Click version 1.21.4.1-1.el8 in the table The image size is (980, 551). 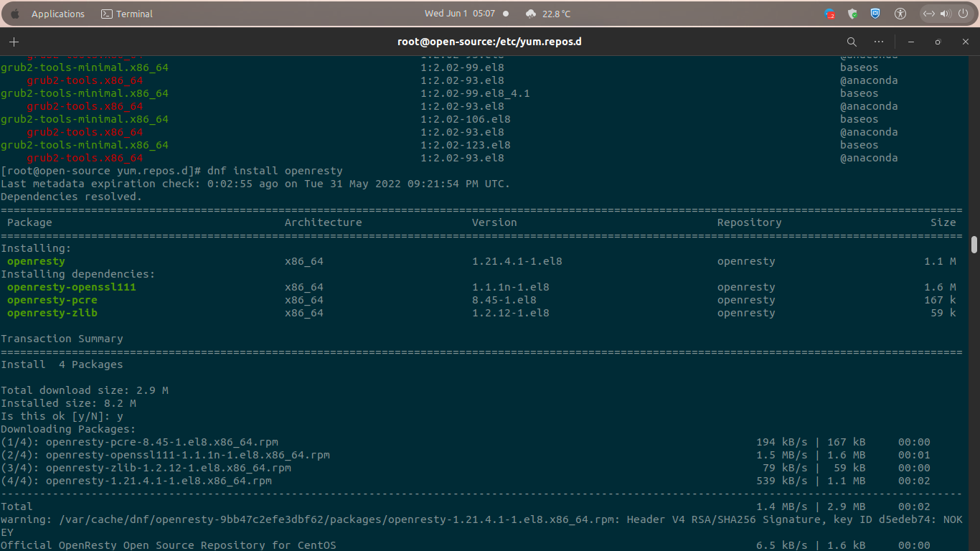tap(517, 261)
